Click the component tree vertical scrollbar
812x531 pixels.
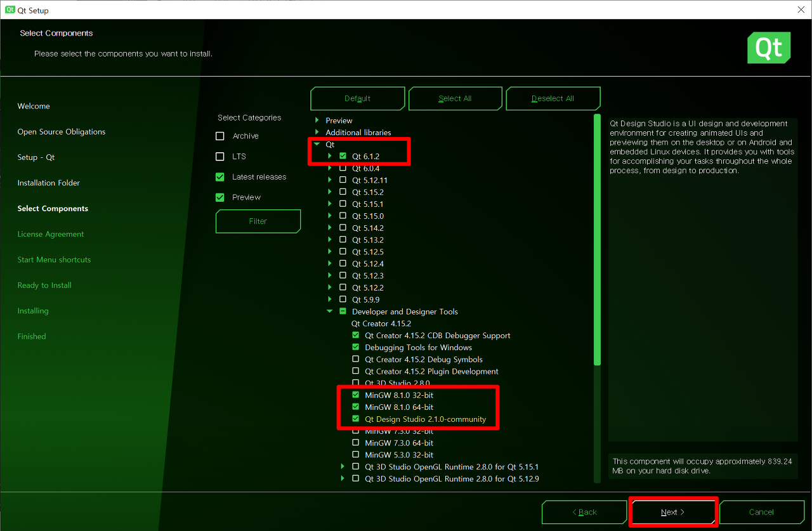tap(597, 240)
